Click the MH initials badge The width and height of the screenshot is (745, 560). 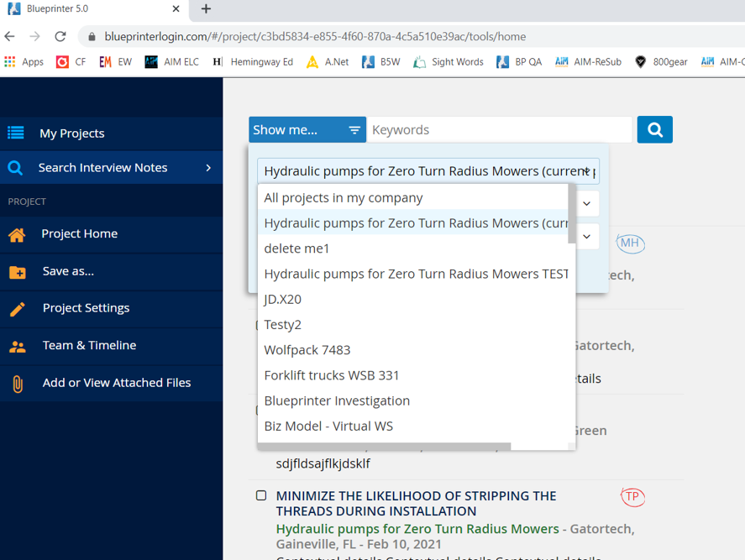(630, 243)
